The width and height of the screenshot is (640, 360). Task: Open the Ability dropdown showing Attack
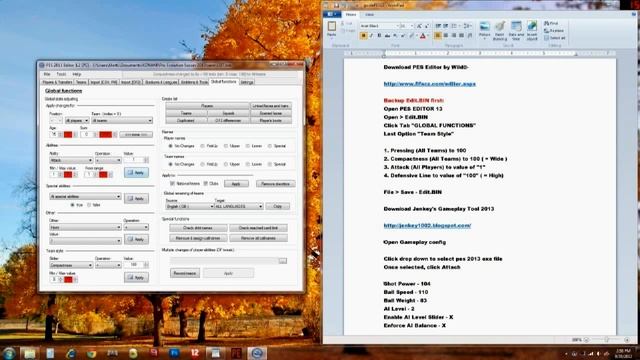coord(71,160)
